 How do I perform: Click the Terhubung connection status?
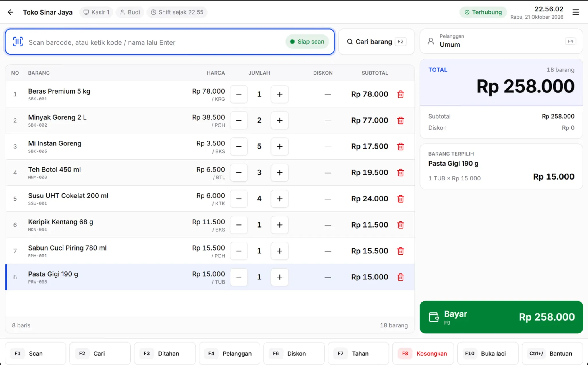(x=483, y=12)
